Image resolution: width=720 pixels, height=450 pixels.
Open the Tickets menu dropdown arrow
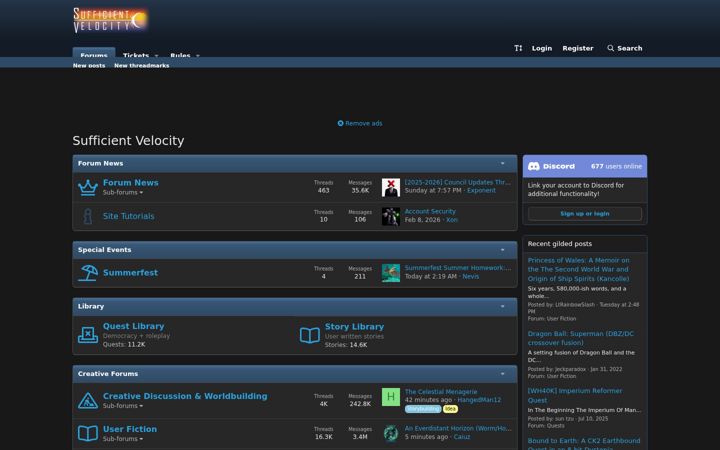156,55
